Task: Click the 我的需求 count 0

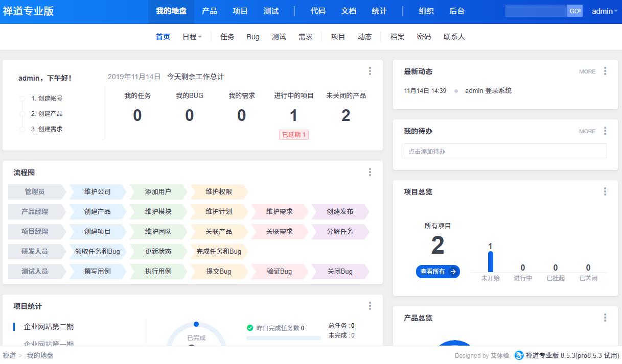Action: click(x=242, y=116)
